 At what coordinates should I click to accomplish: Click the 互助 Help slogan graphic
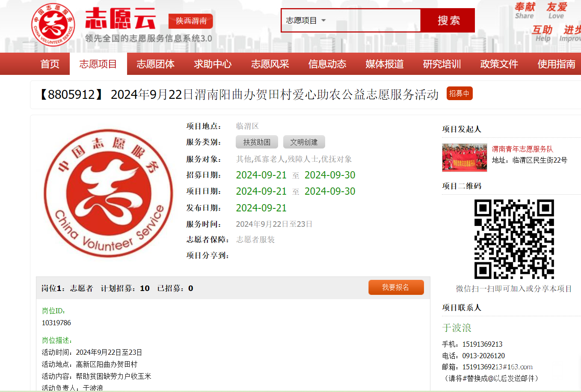pyautogui.click(x=542, y=33)
